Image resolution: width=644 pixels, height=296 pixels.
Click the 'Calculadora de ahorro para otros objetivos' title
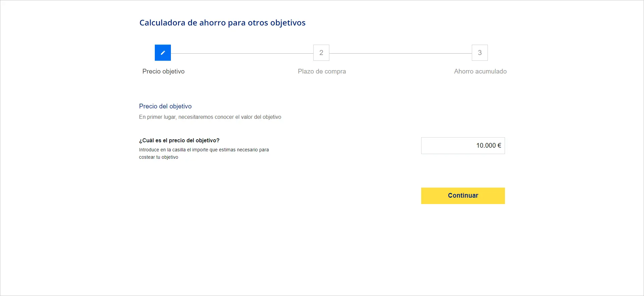coord(222,23)
